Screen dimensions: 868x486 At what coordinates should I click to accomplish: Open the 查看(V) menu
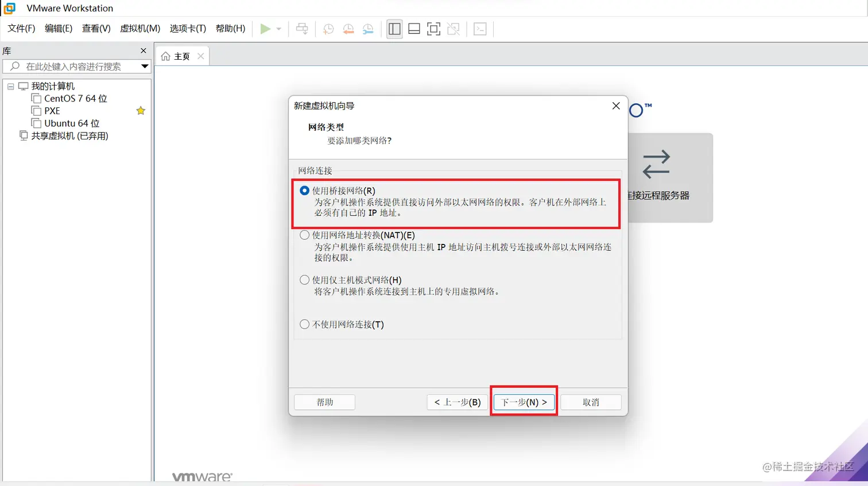(x=96, y=29)
